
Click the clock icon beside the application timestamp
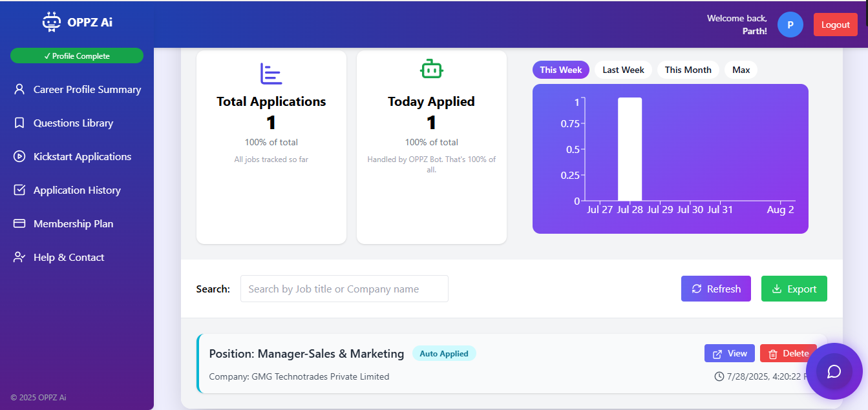(x=719, y=376)
